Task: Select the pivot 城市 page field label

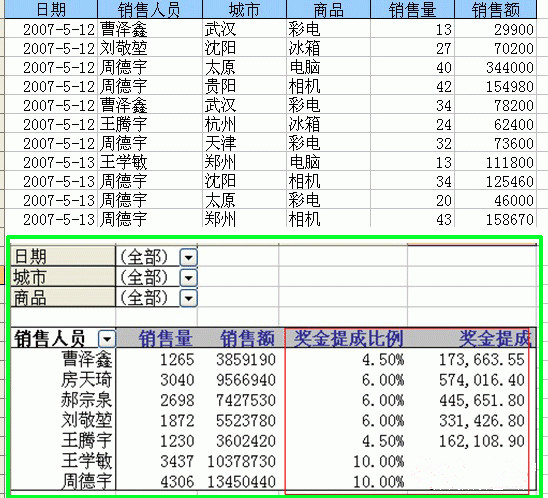Action: [63, 277]
